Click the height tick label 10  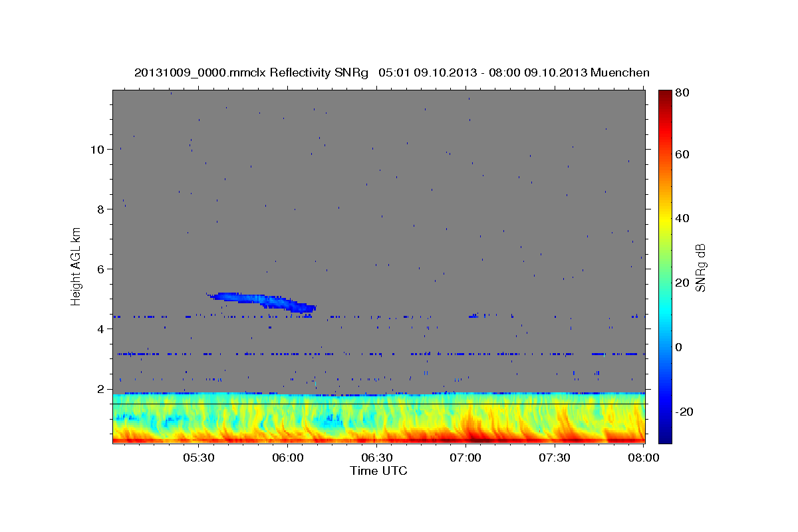pos(97,149)
